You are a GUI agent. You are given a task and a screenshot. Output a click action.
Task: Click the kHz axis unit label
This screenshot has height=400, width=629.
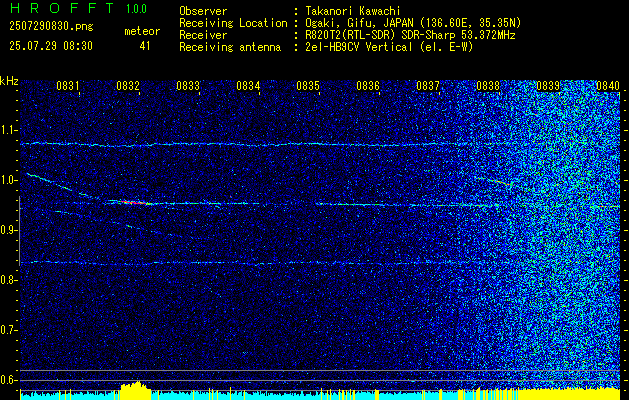pyautogui.click(x=9, y=81)
